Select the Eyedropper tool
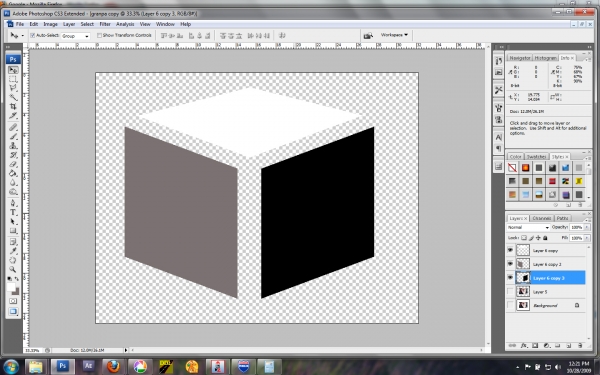The width and height of the screenshot is (600, 375). click(13, 251)
